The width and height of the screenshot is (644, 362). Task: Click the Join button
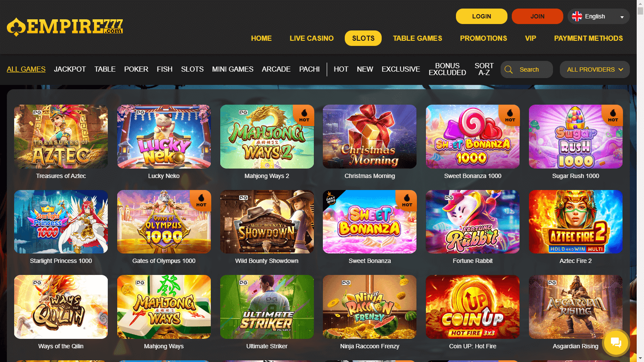538,16
